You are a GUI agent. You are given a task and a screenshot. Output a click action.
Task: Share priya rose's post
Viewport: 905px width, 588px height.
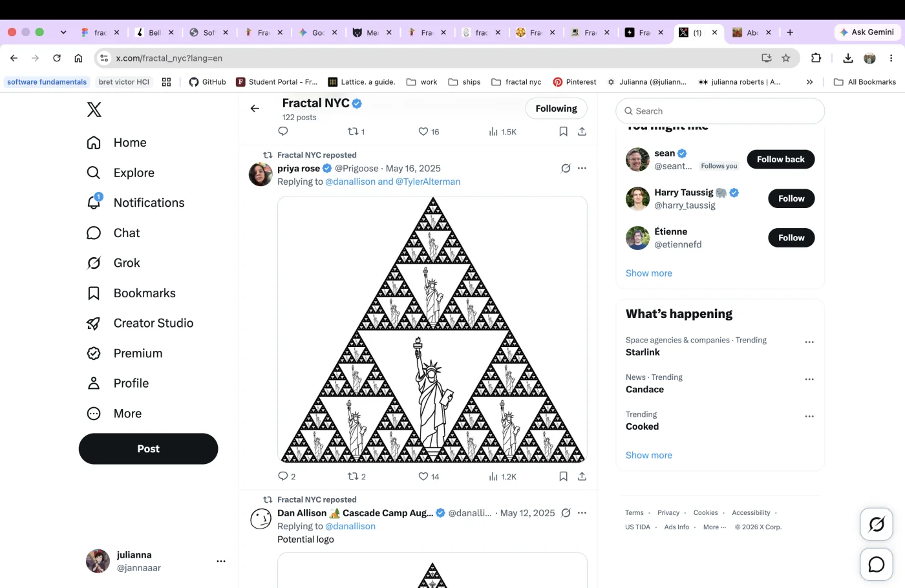[x=582, y=476]
